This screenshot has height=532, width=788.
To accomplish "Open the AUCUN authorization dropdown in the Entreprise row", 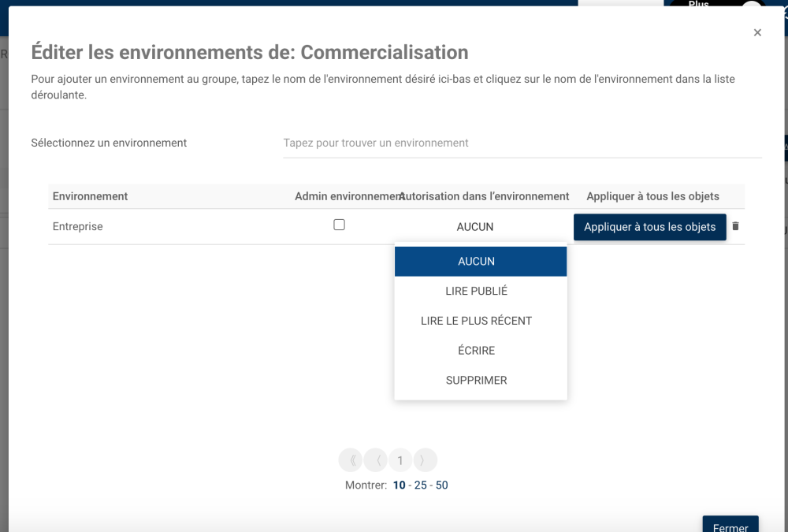I will 475,227.
